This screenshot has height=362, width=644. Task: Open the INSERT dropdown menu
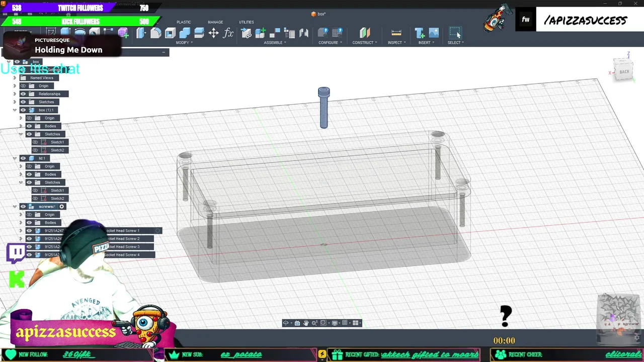426,43
